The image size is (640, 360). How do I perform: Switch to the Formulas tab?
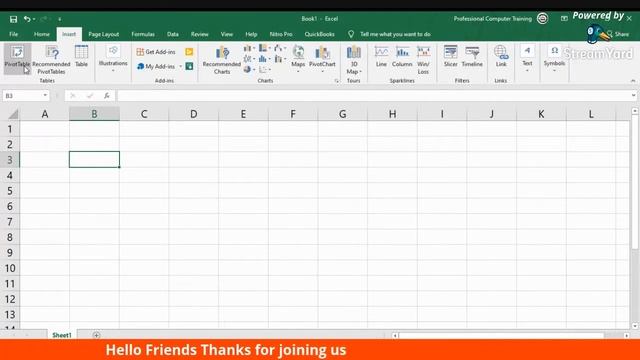coord(143,34)
